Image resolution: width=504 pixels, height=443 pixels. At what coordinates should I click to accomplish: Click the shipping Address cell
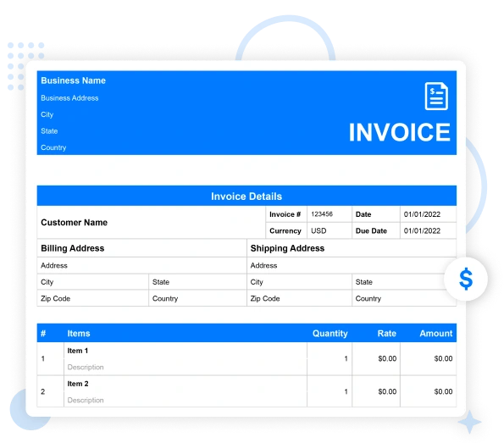[352, 265]
